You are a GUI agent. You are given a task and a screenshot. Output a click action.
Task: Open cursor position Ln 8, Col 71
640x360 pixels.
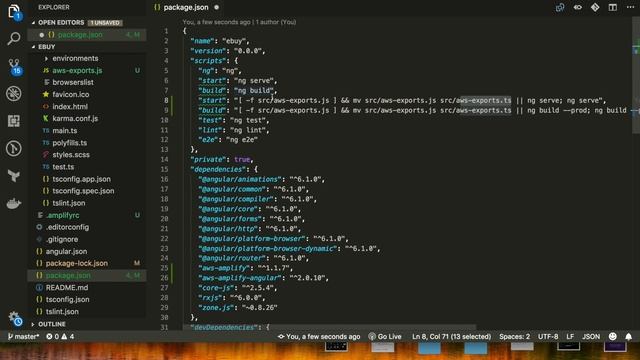(x=451, y=337)
